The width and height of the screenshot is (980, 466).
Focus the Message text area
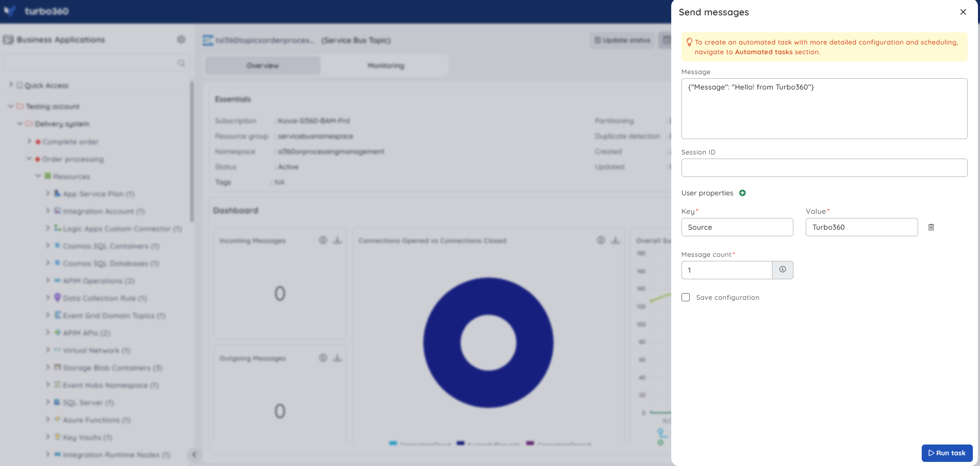(824, 108)
